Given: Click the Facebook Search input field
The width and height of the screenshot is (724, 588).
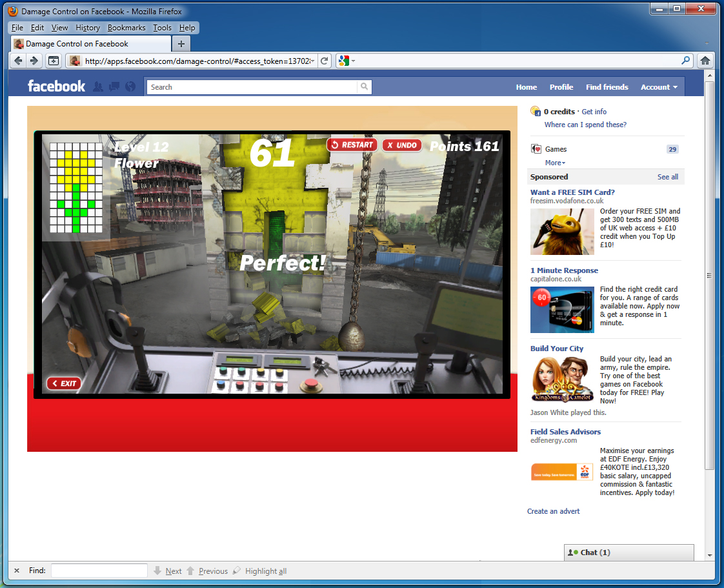Looking at the screenshot, I should pyautogui.click(x=252, y=87).
